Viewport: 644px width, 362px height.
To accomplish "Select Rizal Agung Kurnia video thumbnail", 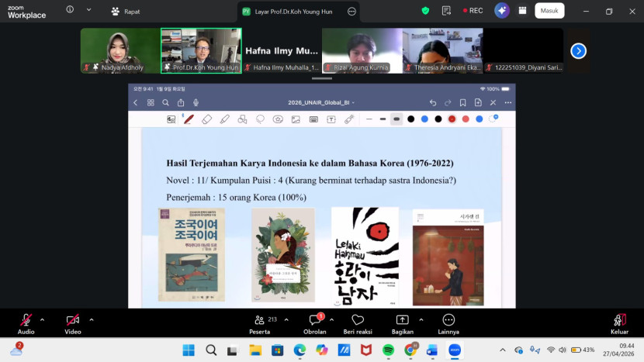I will click(362, 50).
